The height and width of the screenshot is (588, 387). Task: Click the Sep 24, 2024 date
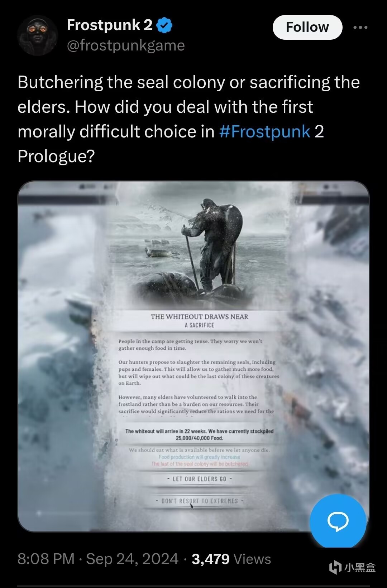pyautogui.click(x=132, y=559)
